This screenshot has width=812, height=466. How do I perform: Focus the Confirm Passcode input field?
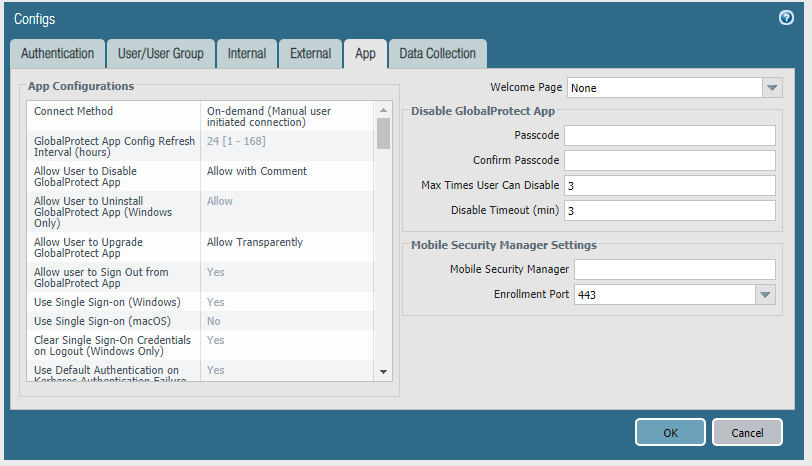670,161
